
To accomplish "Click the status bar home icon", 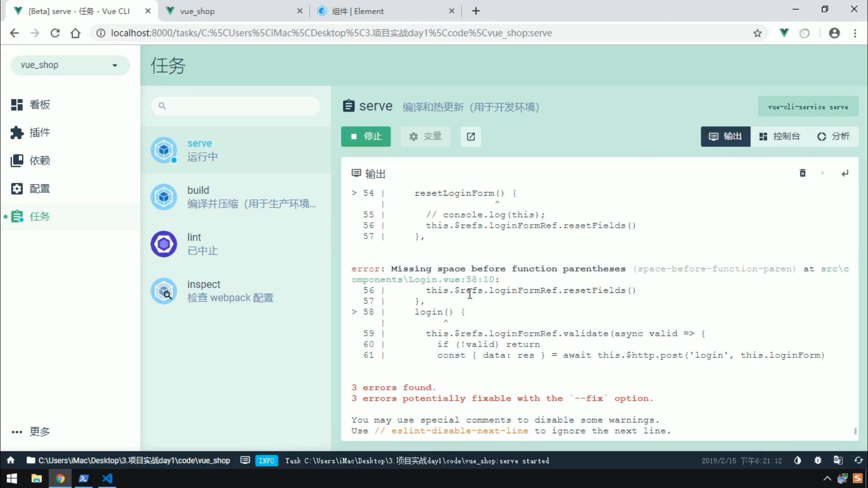I will coord(10,460).
